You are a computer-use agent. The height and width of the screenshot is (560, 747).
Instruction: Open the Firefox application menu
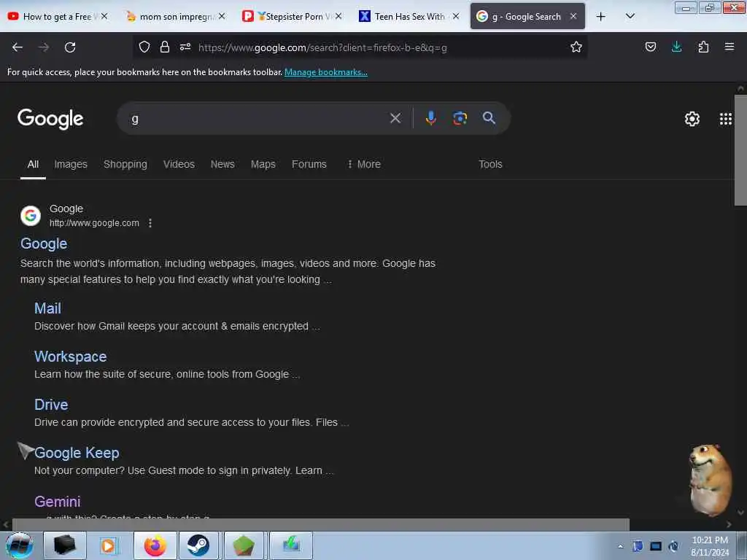coord(729,47)
